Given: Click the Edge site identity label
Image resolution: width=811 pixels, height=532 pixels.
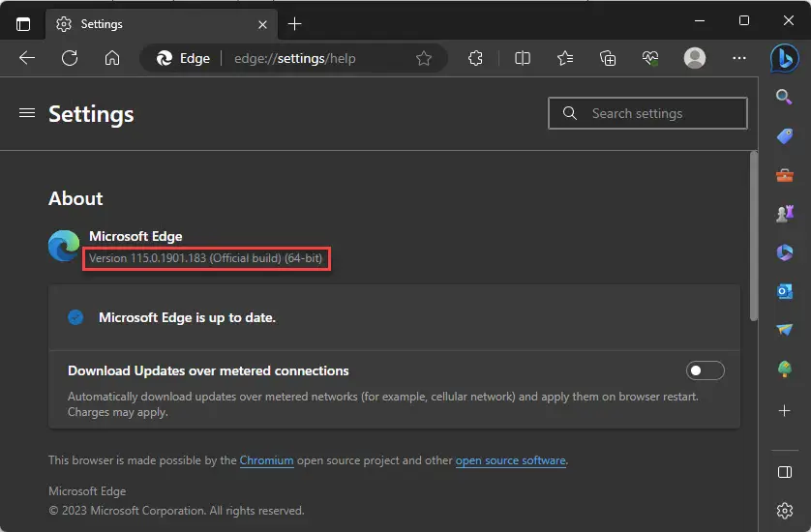Looking at the screenshot, I should point(184,58).
